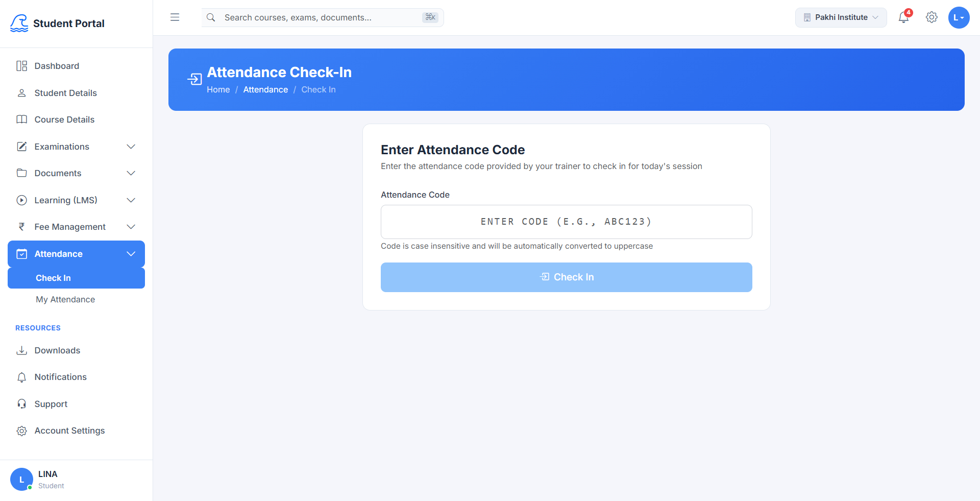The image size is (980, 501).
Task: Click the Attendance breadcrumb link
Action: 265,89
